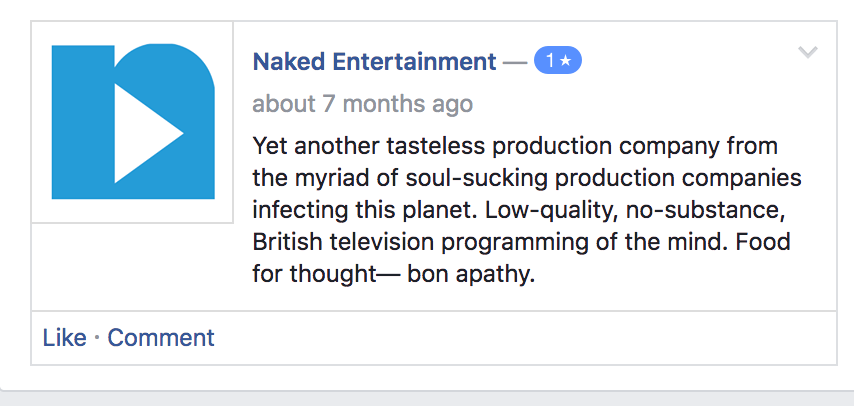This screenshot has width=854, height=406.
Task: Click the white play triangle in the logo
Action: pos(143,133)
